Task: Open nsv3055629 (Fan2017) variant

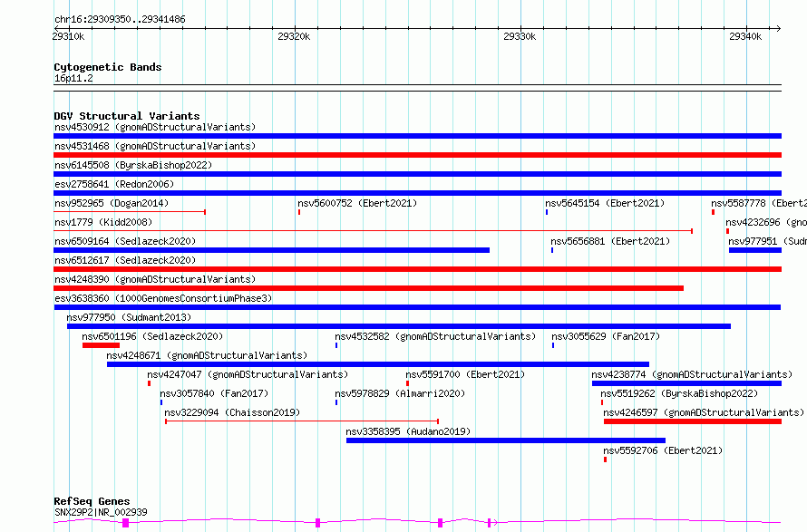Action: (x=606, y=336)
